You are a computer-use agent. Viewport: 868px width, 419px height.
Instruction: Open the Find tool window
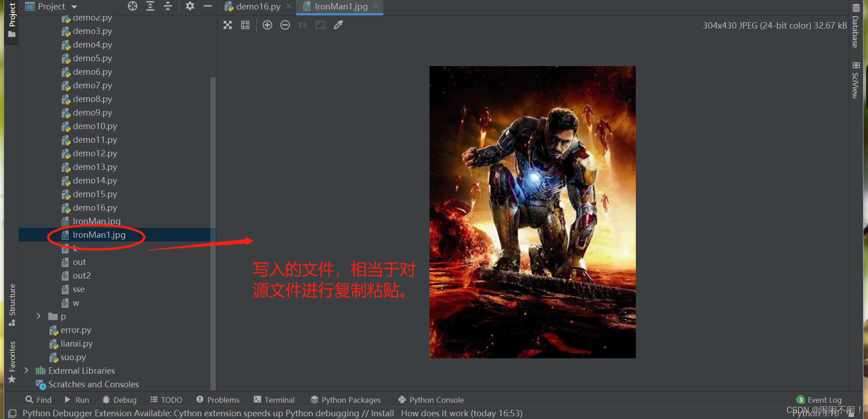click(x=38, y=400)
